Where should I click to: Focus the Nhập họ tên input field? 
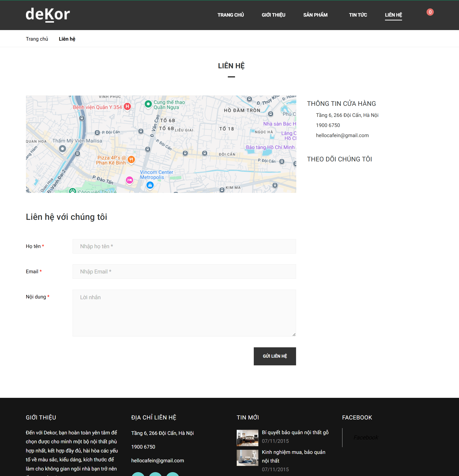click(x=184, y=246)
